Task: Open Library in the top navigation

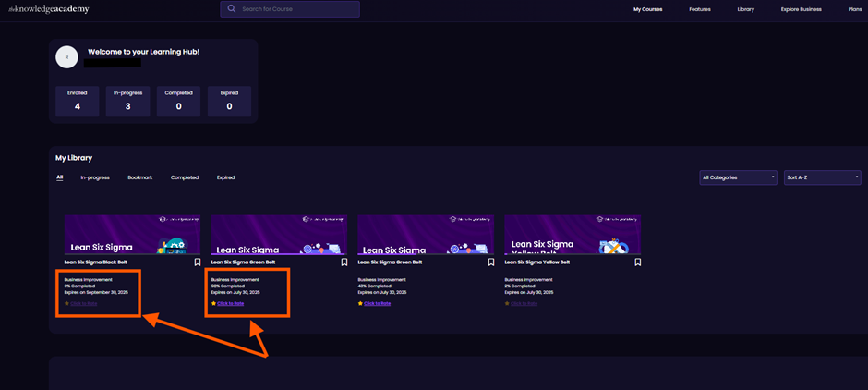Action: [746, 9]
